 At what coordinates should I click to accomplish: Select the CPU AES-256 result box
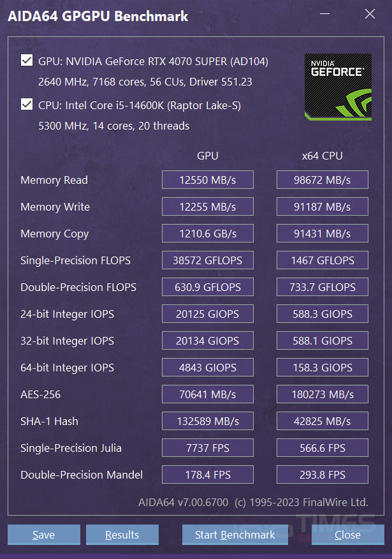(322, 394)
